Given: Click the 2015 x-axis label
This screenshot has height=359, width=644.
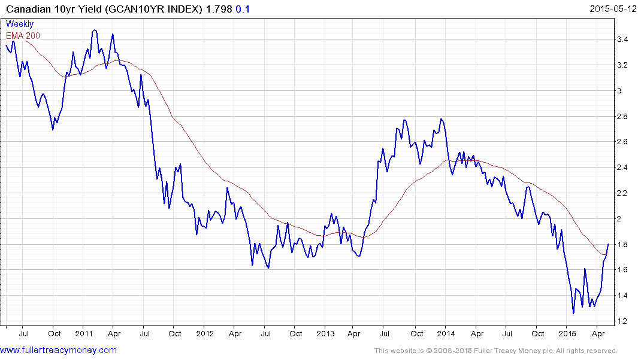Looking at the screenshot, I should (567, 333).
